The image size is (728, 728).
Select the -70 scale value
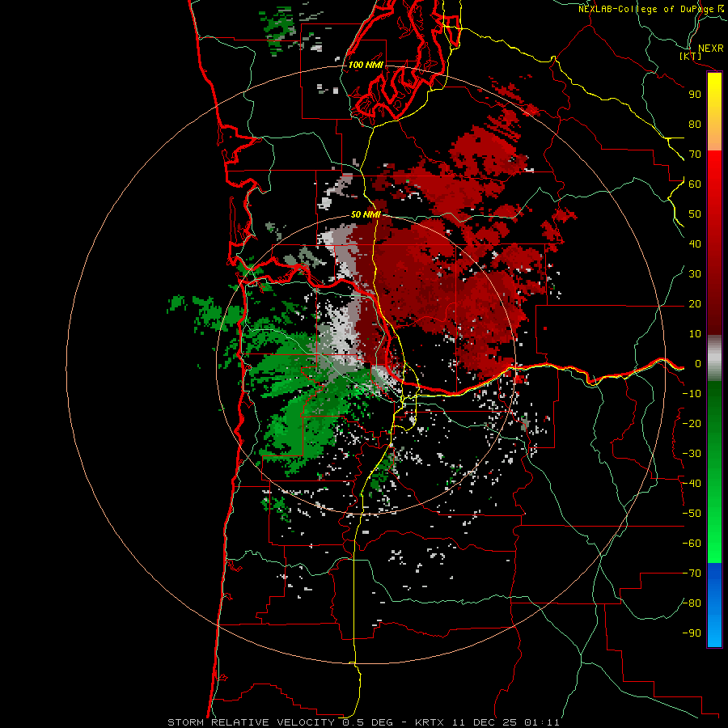tap(692, 574)
